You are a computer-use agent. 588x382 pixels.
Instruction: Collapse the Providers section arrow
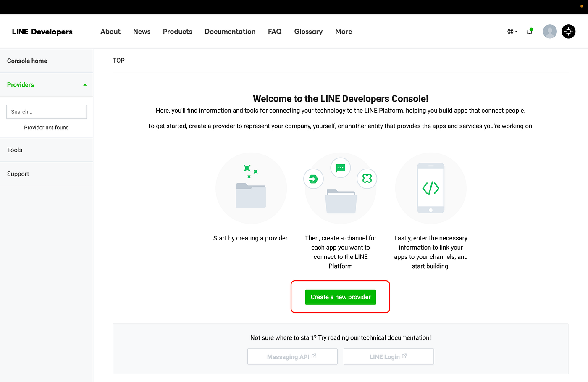[x=85, y=85]
